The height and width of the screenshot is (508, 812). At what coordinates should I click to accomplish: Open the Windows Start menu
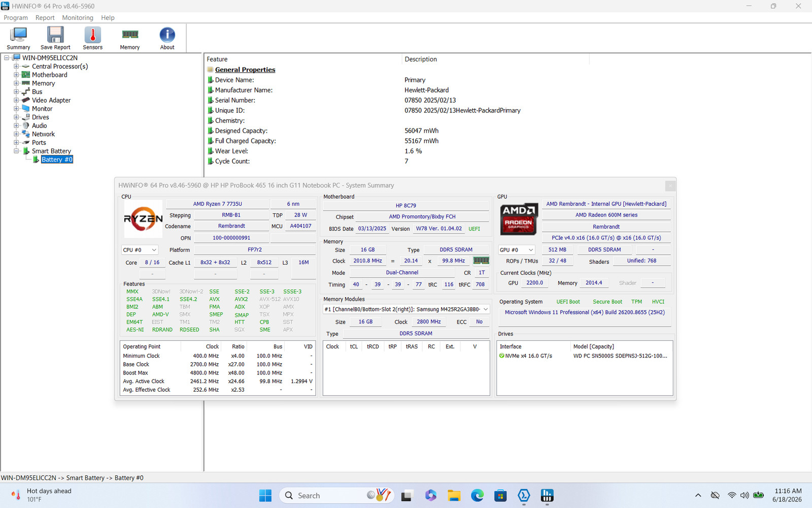[265, 495]
